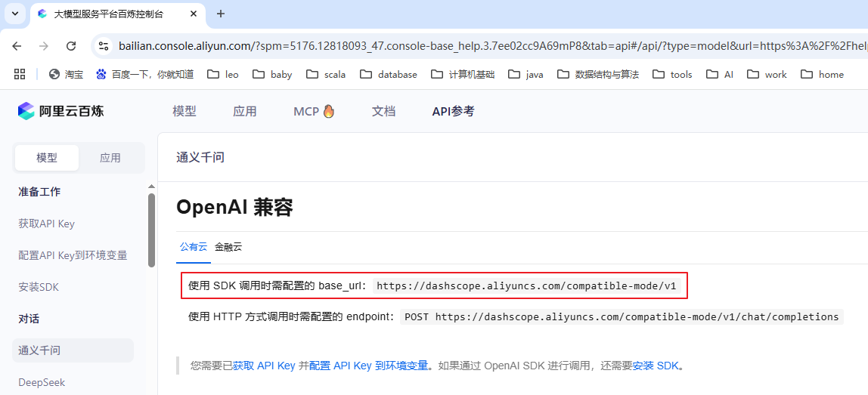Screen dimensions: 868x395
Task: Select DeepSeek in the sidebar
Action: point(42,381)
